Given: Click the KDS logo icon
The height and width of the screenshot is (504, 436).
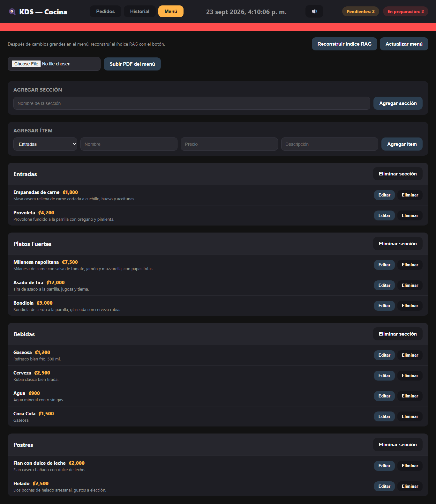Looking at the screenshot, I should coord(12,12).
